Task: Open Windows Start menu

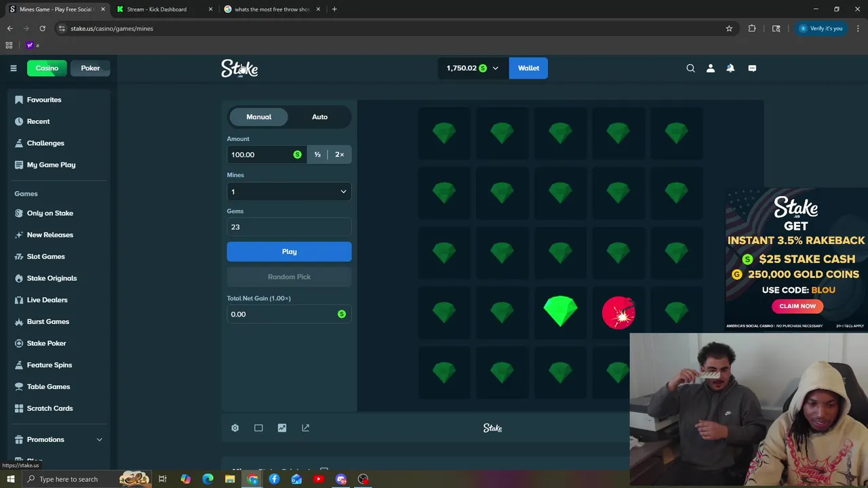Action: click(x=10, y=479)
